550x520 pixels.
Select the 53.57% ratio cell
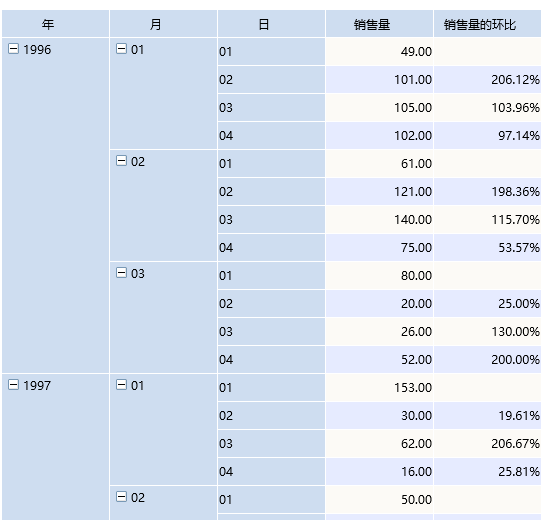(x=488, y=248)
